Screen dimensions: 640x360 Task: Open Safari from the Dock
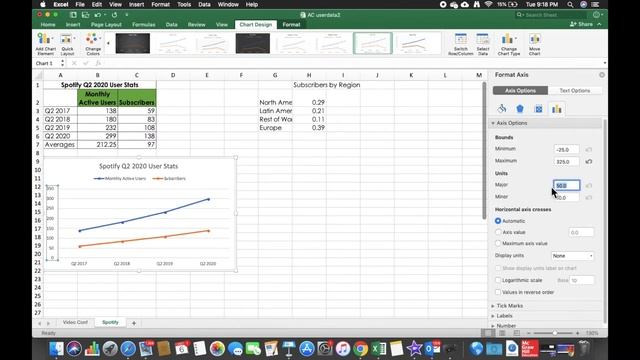[128, 349]
